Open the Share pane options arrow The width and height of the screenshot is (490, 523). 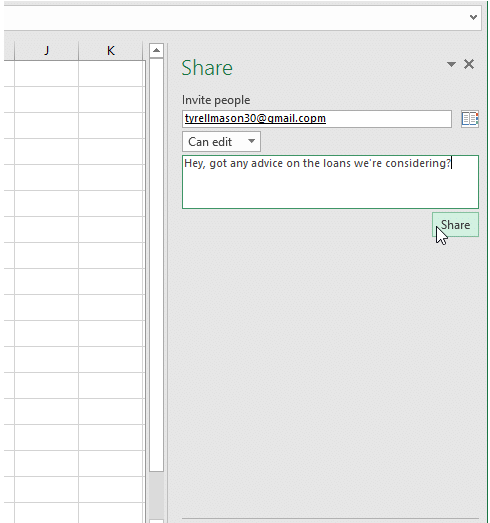[x=451, y=64]
